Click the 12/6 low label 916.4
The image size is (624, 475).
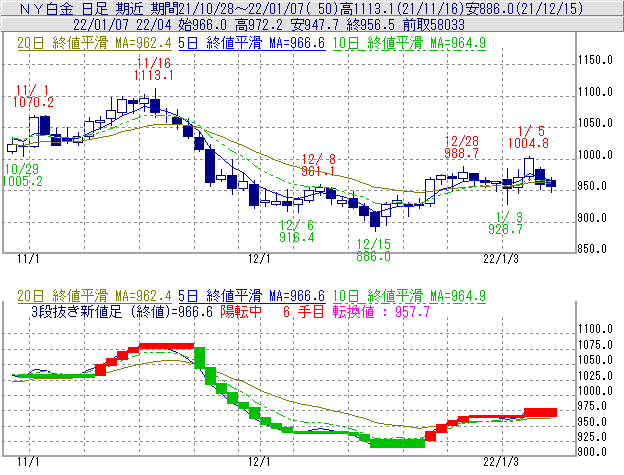click(296, 238)
